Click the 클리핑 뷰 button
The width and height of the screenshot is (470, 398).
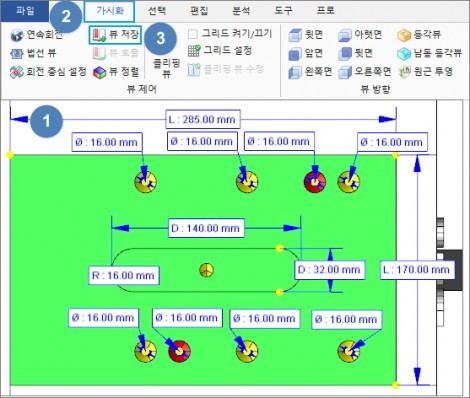click(x=166, y=68)
